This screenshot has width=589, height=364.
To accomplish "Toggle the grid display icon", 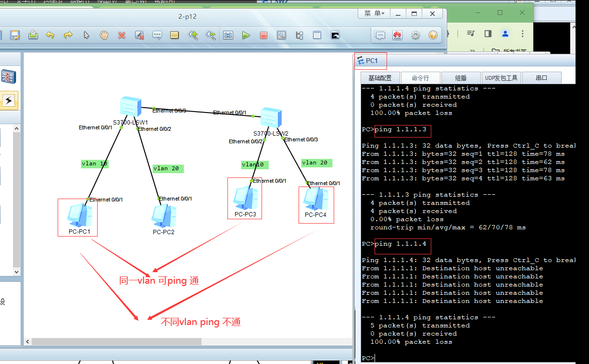I will coord(317,35).
